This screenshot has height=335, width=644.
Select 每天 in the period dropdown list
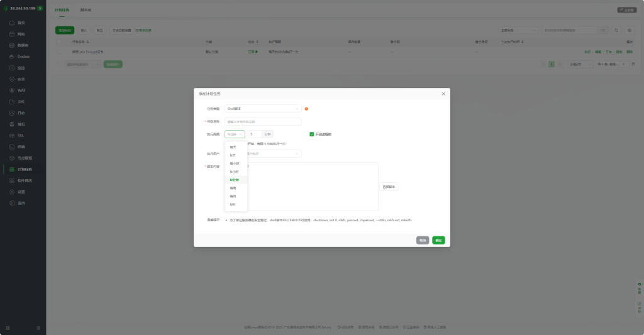[236, 147]
